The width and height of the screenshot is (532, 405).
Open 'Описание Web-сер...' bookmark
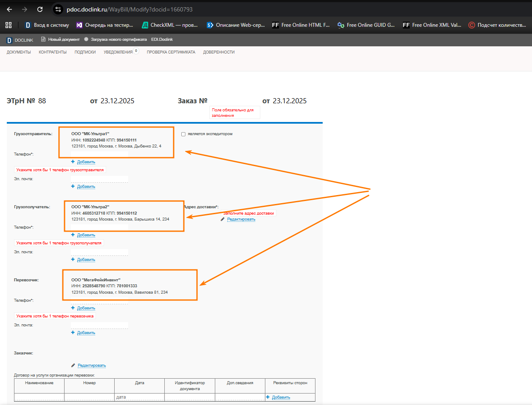(236, 25)
